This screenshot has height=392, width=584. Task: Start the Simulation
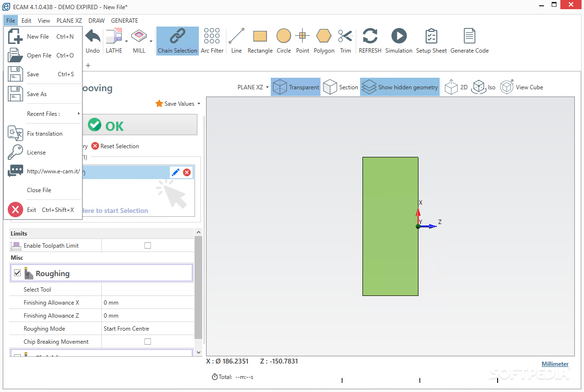point(399,41)
